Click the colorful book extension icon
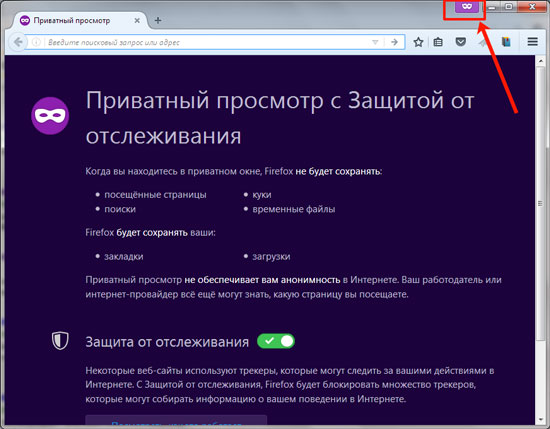This screenshot has height=429, width=550. [506, 42]
